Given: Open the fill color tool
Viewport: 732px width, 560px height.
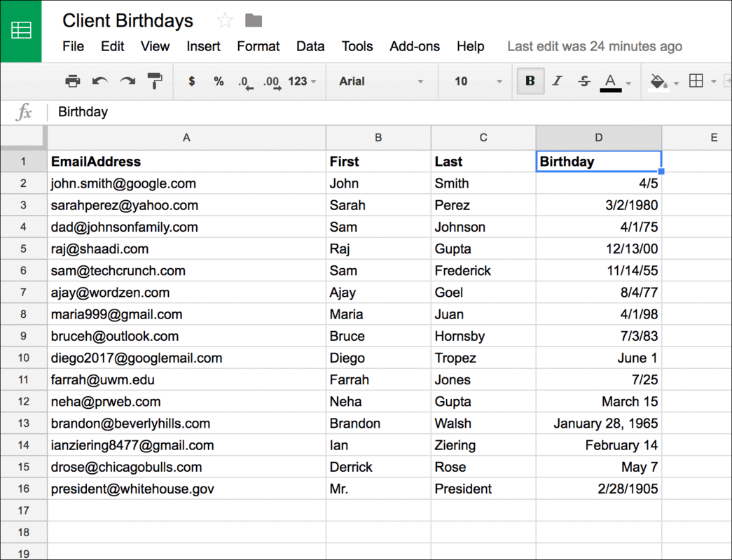Looking at the screenshot, I should [x=657, y=80].
